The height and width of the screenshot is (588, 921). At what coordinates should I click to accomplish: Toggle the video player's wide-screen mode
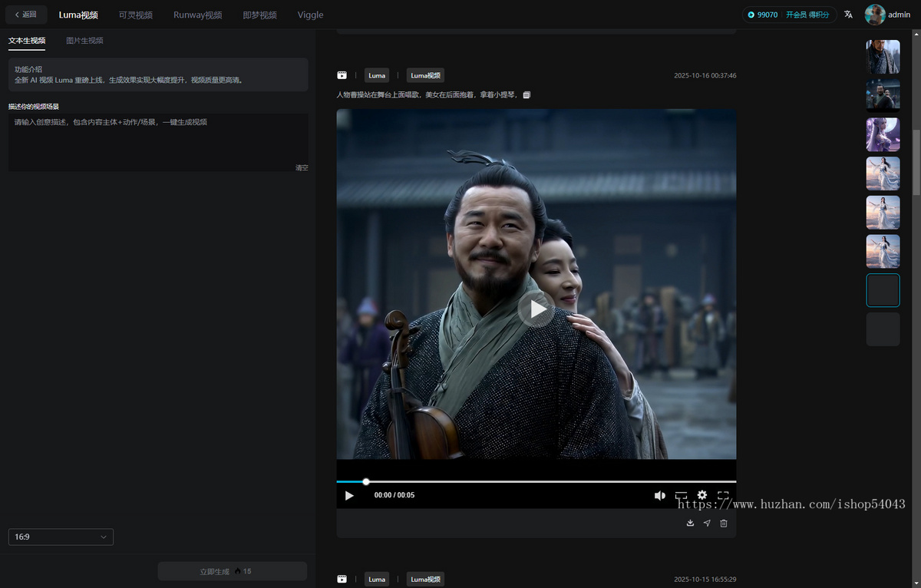[x=681, y=495]
